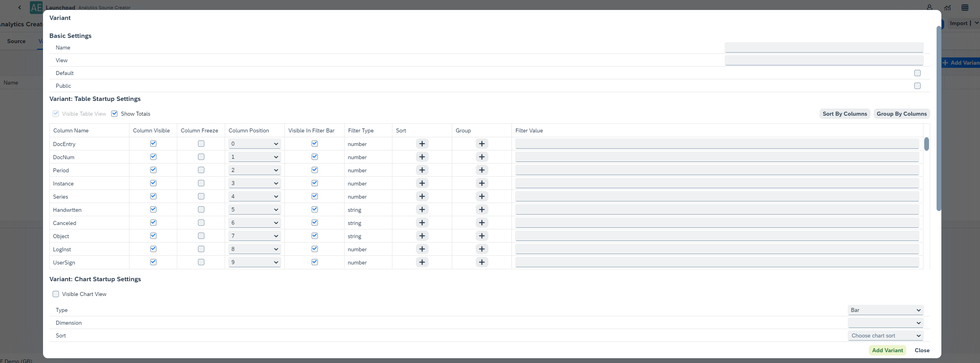This screenshot has width=980, height=363.
Task: Add sort for the Period row
Action: tap(422, 170)
